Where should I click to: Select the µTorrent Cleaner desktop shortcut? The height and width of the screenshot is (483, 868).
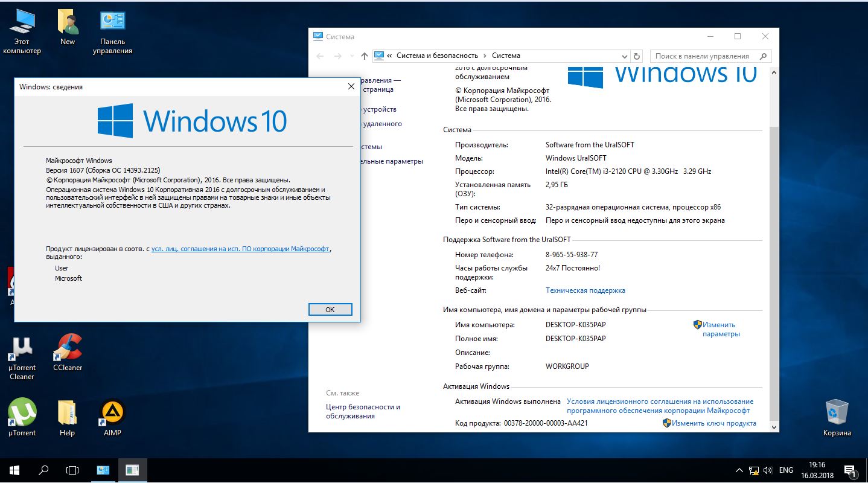tap(22, 358)
